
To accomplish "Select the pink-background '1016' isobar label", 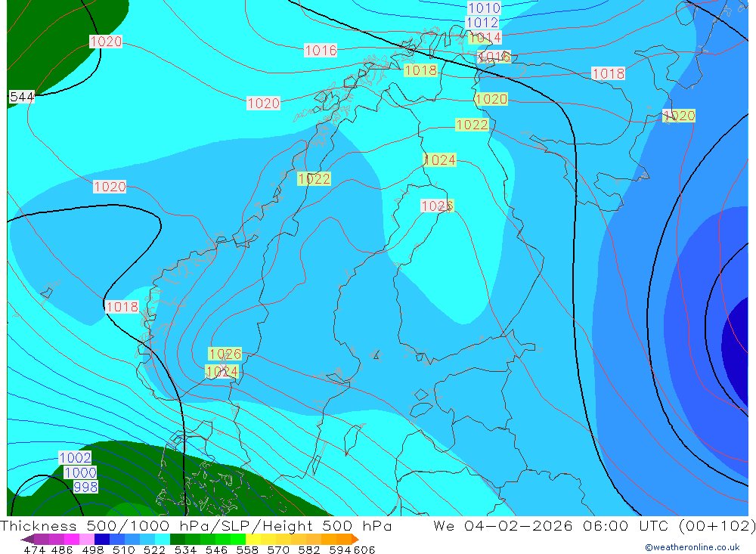I will pyautogui.click(x=321, y=50).
